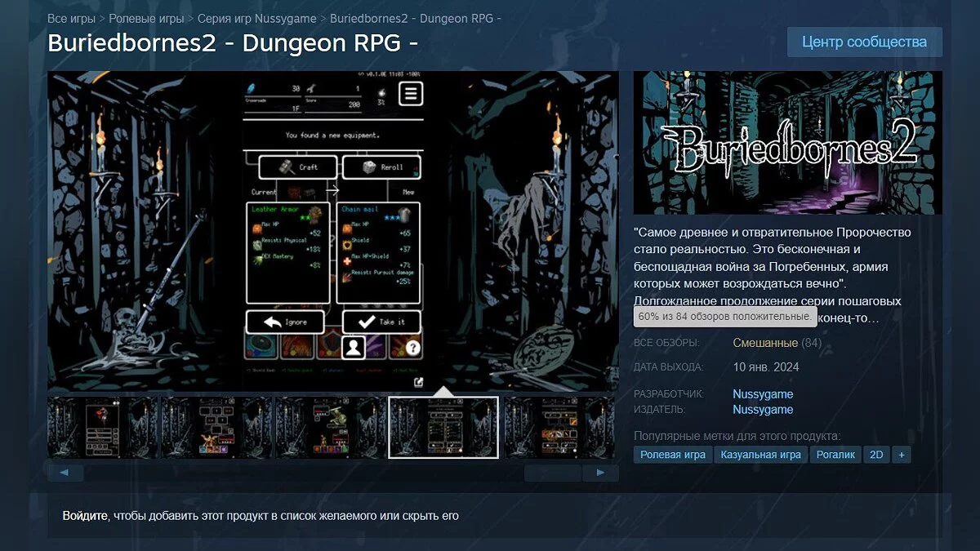Select the Казуальная игра tag
This screenshot has height=551, width=980.
[761, 455]
